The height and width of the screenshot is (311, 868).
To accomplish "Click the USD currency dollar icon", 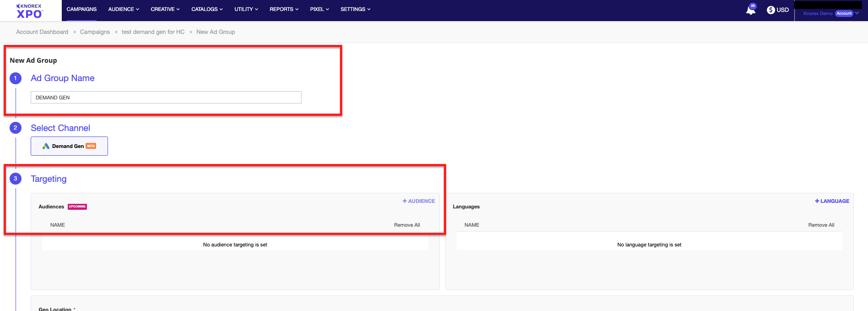I will 771,10.
